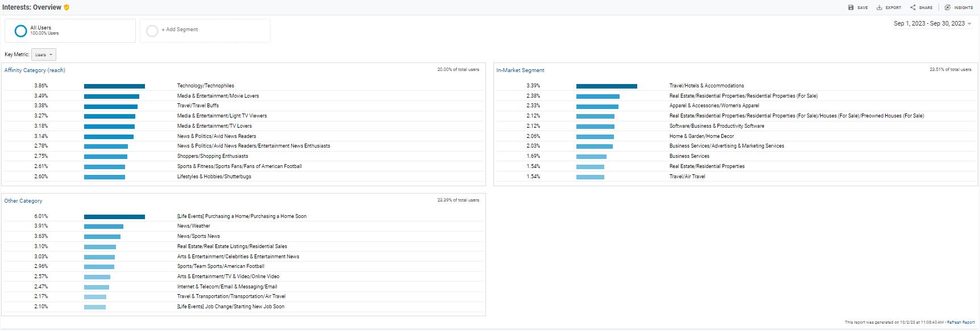Open the Affinity Category (reach) report link
This screenshot has width=980, height=331.
(x=35, y=70)
